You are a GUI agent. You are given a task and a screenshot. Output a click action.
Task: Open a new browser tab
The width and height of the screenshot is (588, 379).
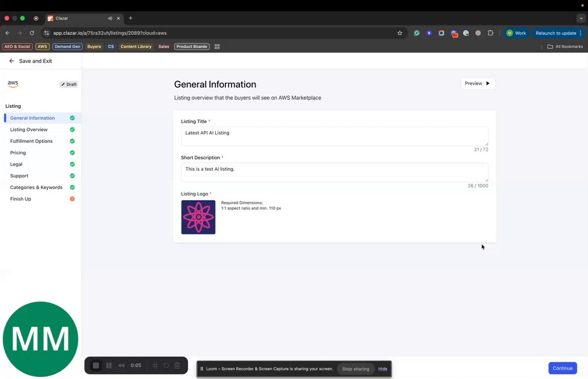point(130,18)
